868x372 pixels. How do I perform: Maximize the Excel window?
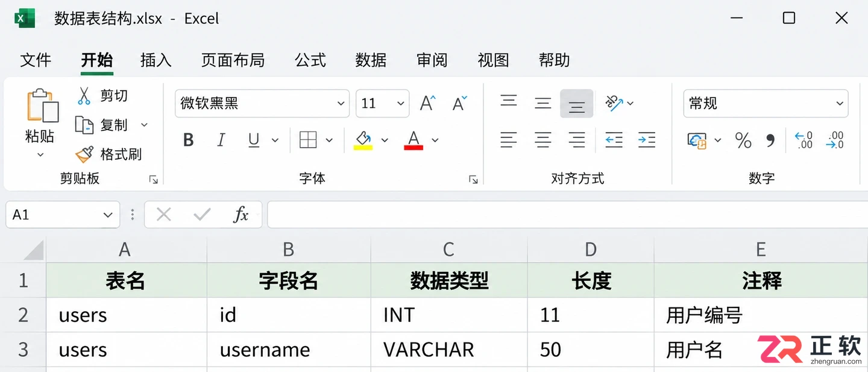(x=788, y=18)
